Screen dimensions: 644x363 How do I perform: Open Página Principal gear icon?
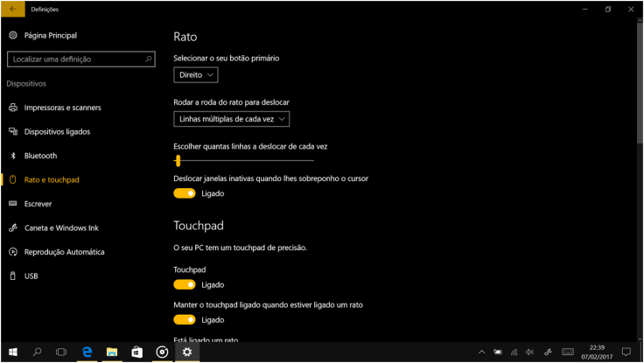[12, 36]
